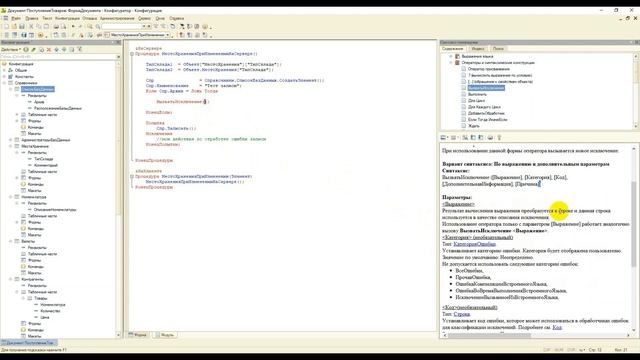Select the Конфигурация root node
The image size is (640, 360).
point(21,64)
